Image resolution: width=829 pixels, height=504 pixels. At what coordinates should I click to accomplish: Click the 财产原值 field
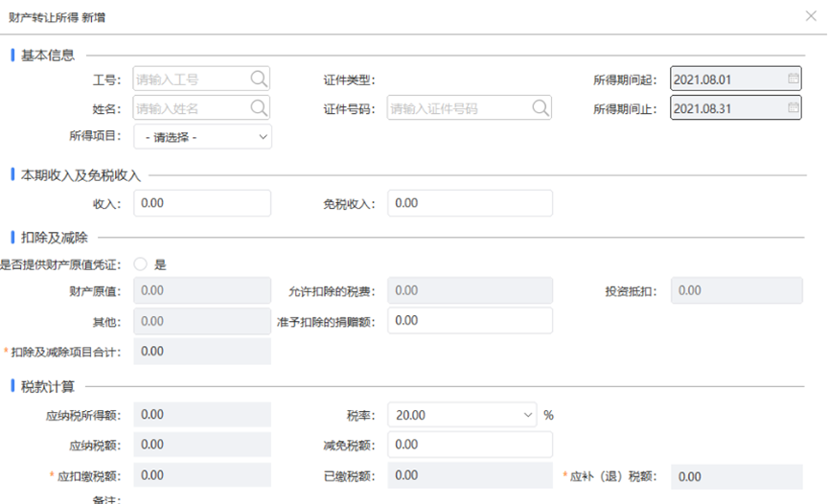coord(202,290)
